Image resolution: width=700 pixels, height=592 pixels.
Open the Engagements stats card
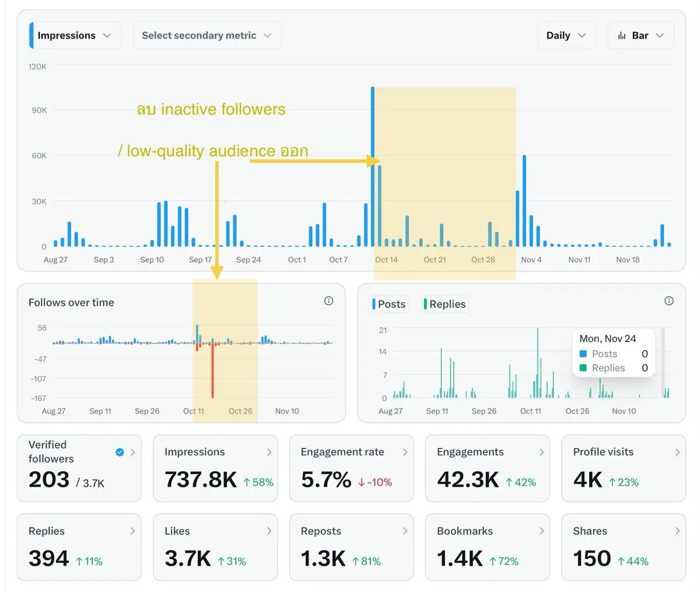pyautogui.click(x=487, y=468)
